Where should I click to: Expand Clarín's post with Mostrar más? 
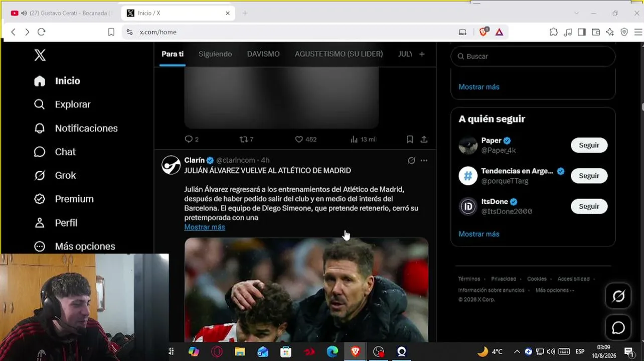pos(205,227)
